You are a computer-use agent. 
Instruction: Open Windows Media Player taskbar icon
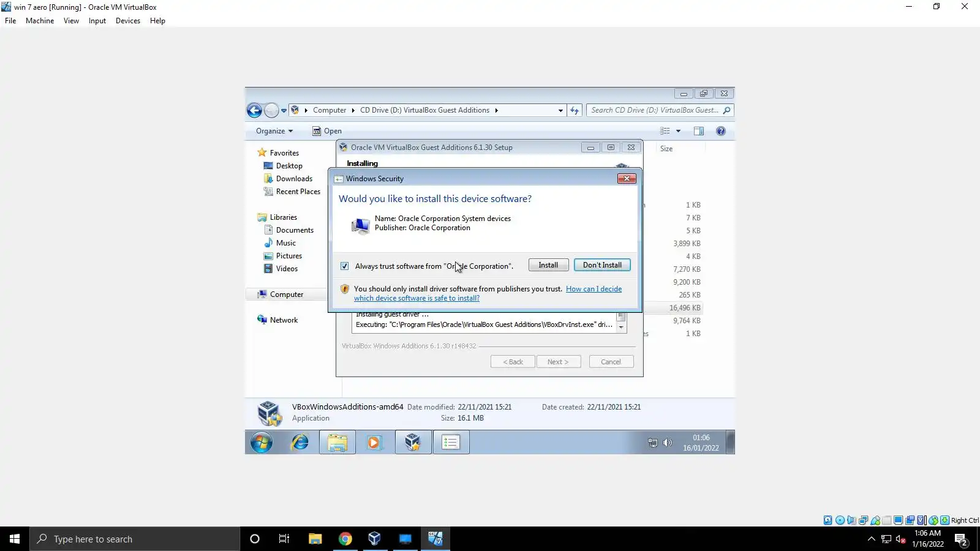[x=374, y=442]
